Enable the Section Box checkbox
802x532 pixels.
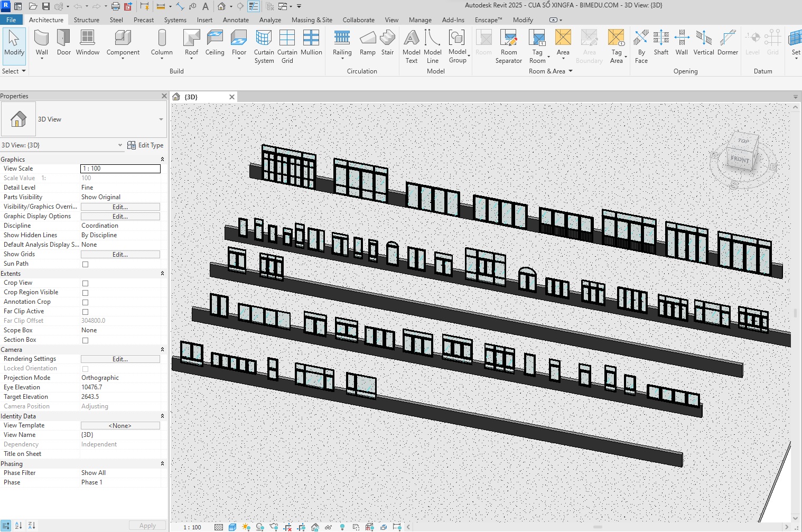click(85, 340)
